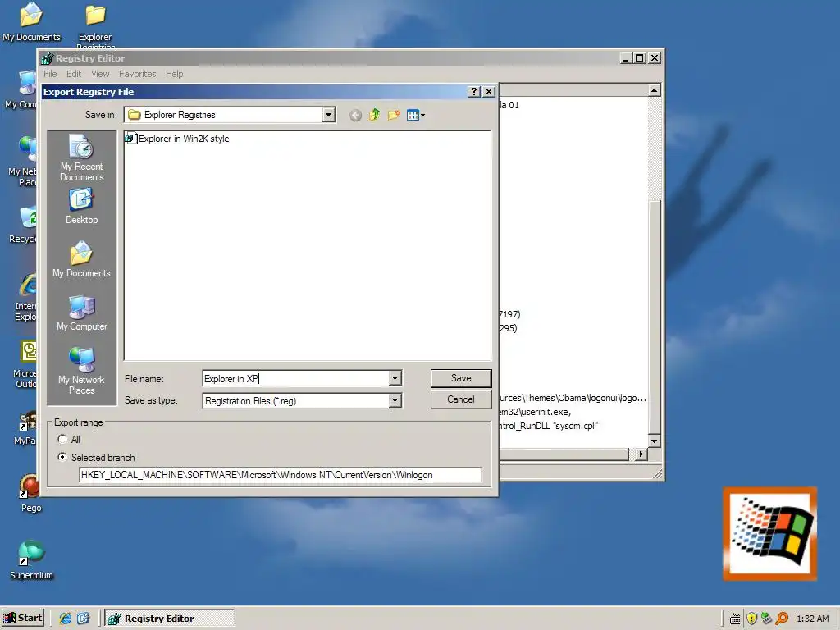Click the second quick launch icon
This screenshot has width=840, height=630.
point(83,619)
